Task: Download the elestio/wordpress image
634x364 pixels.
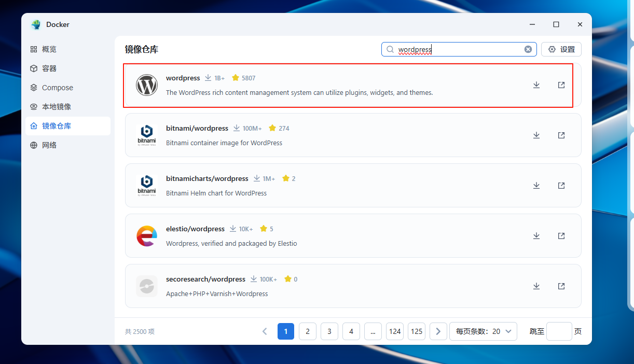Action: [x=536, y=236]
